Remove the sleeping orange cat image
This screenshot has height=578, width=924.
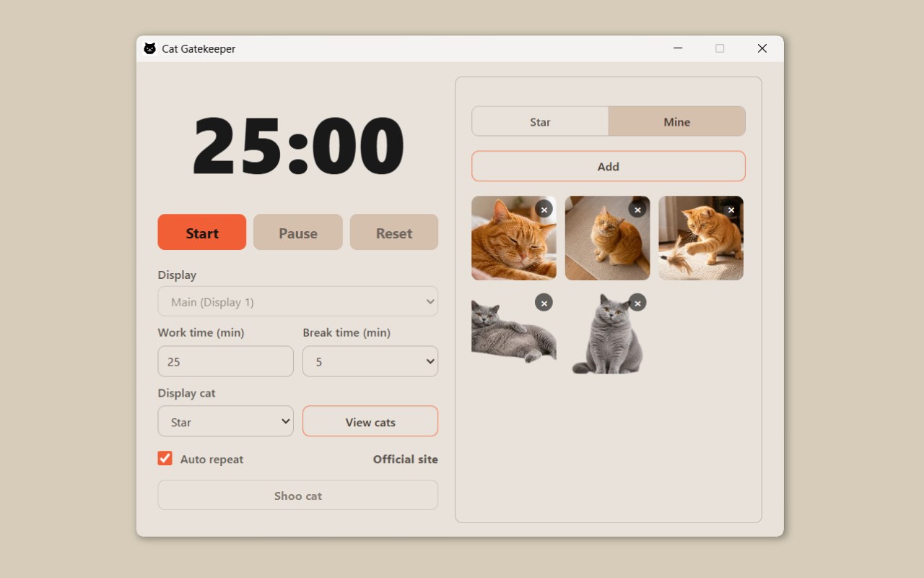pos(544,210)
